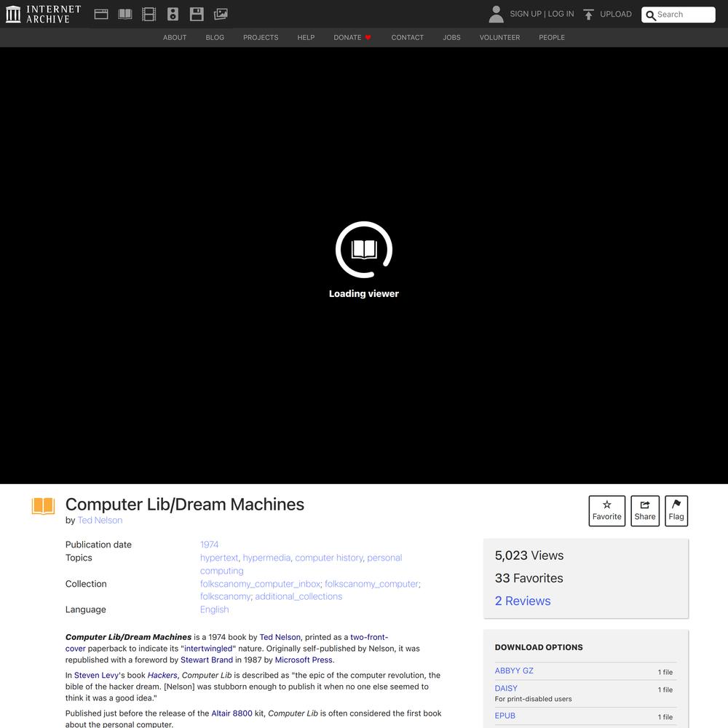
Task: Open the folkscanomy collection link
Action: click(225, 597)
